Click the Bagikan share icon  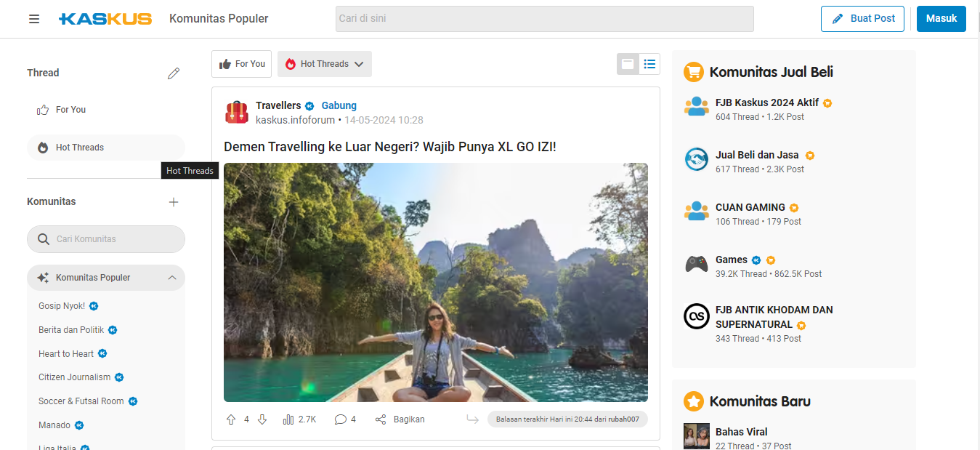(x=381, y=419)
